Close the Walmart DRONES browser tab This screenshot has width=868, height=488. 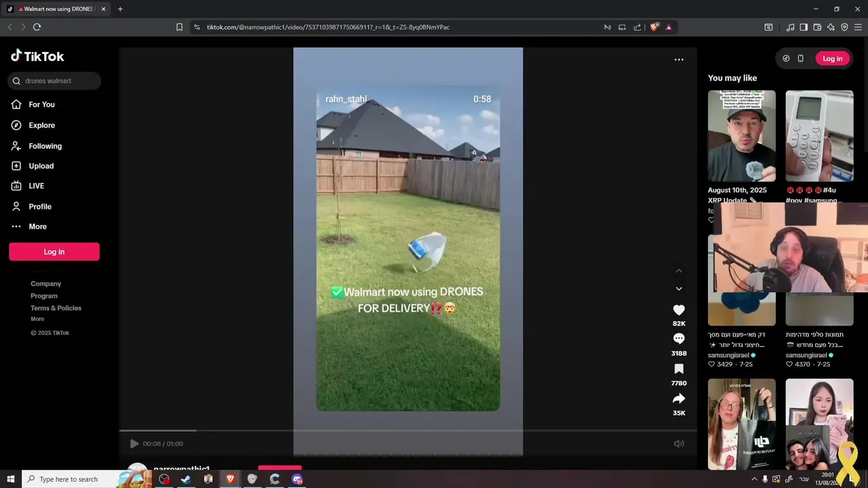coord(103,9)
